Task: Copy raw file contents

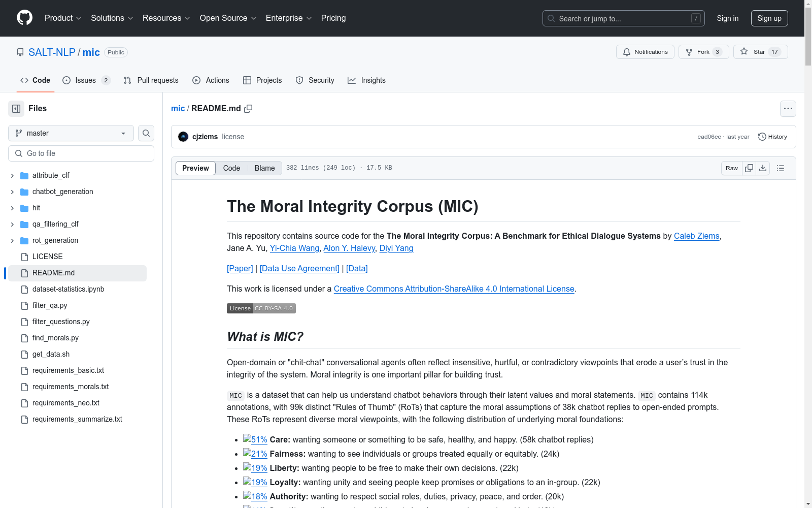Action: point(749,168)
